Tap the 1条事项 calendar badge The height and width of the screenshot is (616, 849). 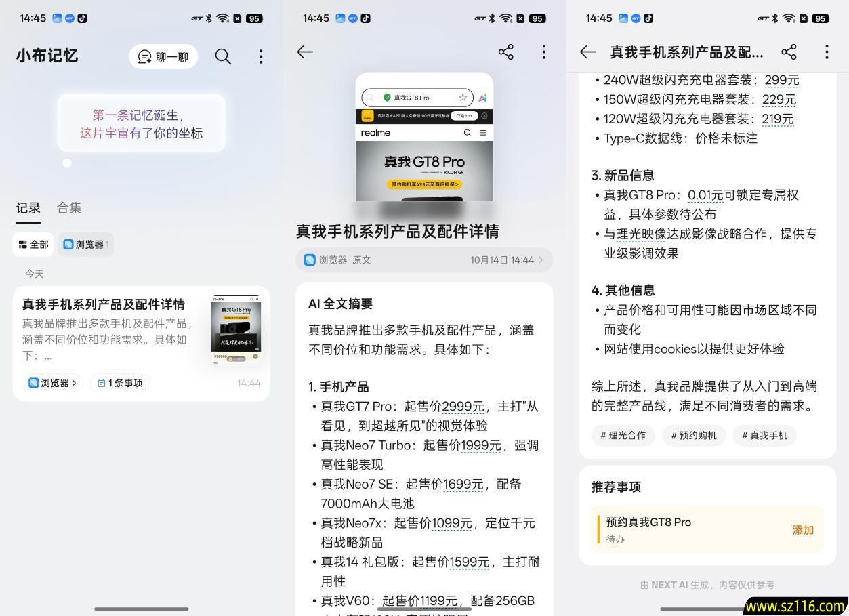tap(119, 382)
